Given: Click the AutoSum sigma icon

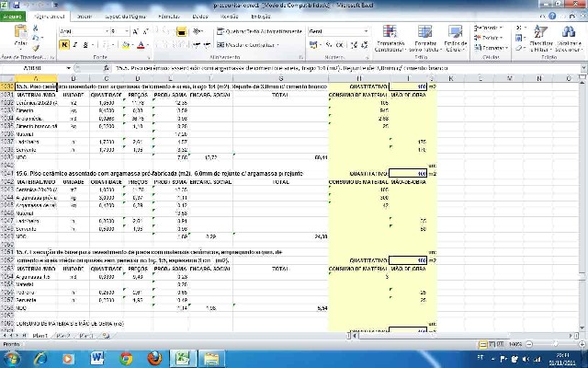Looking at the screenshot, I should tap(519, 29).
